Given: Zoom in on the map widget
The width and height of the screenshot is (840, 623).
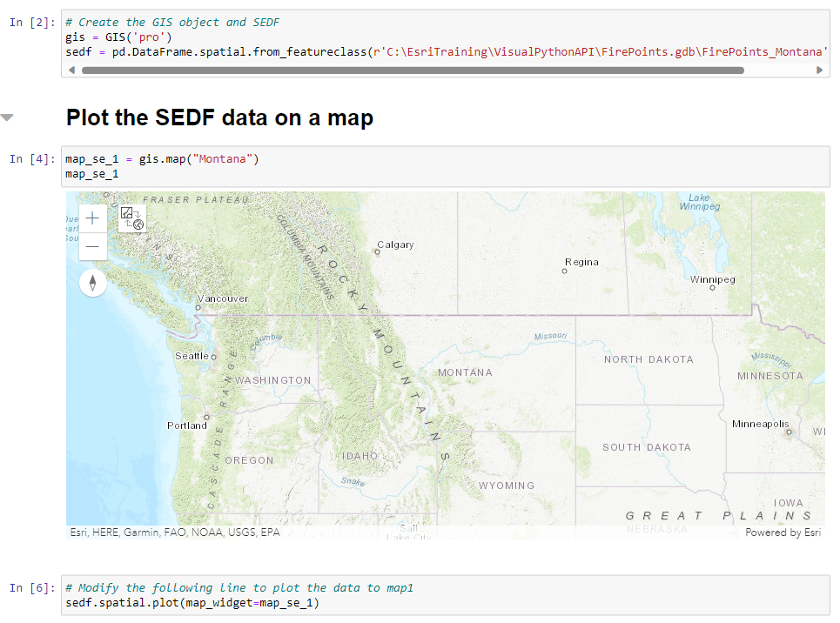Looking at the screenshot, I should point(93,218).
